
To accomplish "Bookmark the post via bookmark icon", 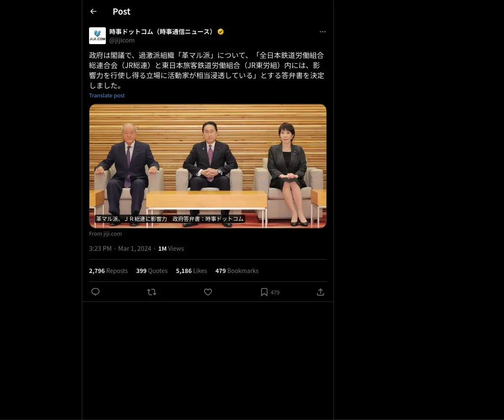I will (x=264, y=292).
